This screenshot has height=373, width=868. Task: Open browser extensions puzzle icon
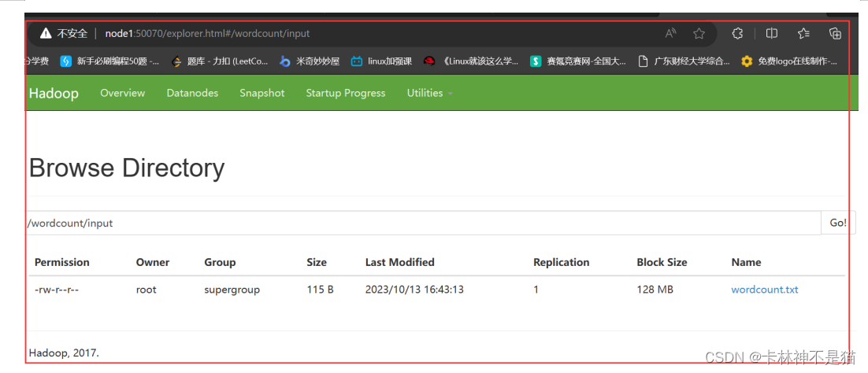click(737, 34)
